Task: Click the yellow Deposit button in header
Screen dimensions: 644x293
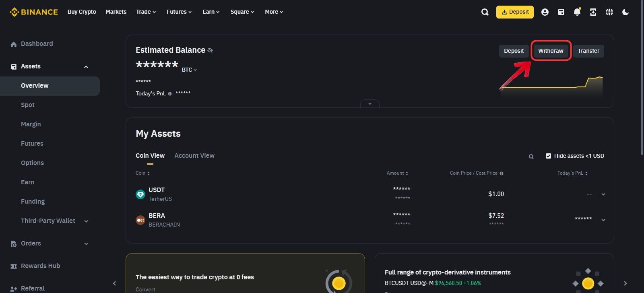Action: tap(515, 12)
